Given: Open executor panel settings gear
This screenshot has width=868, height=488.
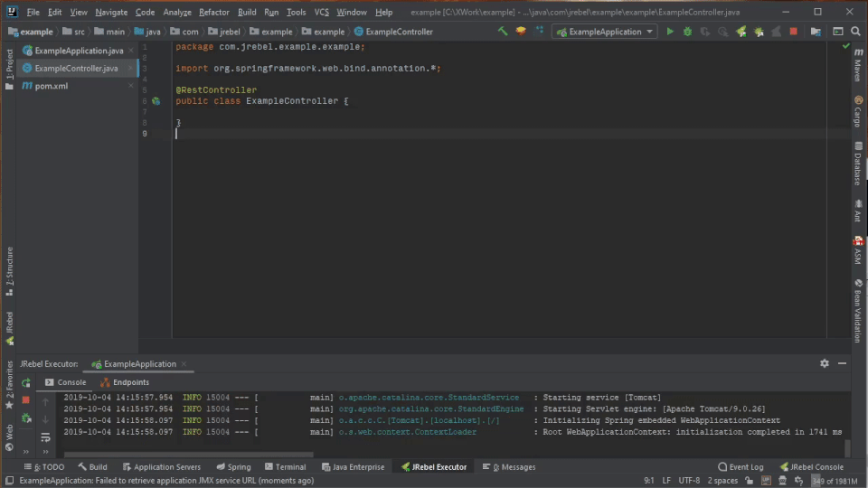Looking at the screenshot, I should pos(825,363).
